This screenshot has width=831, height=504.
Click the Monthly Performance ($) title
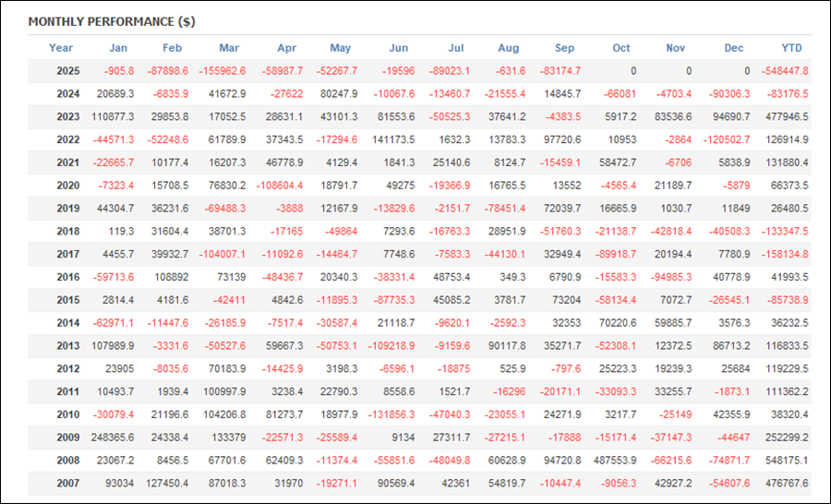coord(111,21)
